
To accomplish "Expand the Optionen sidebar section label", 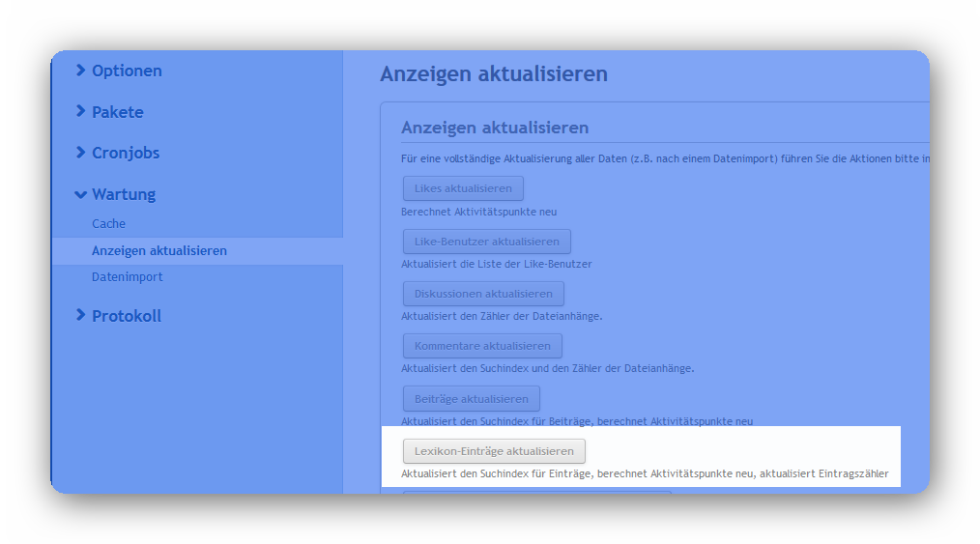I will point(127,71).
